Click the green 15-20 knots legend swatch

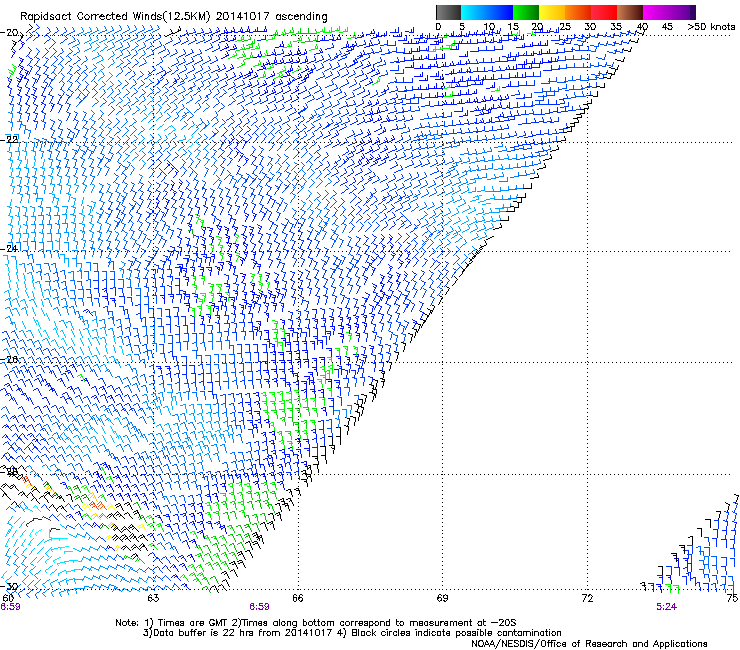526,12
